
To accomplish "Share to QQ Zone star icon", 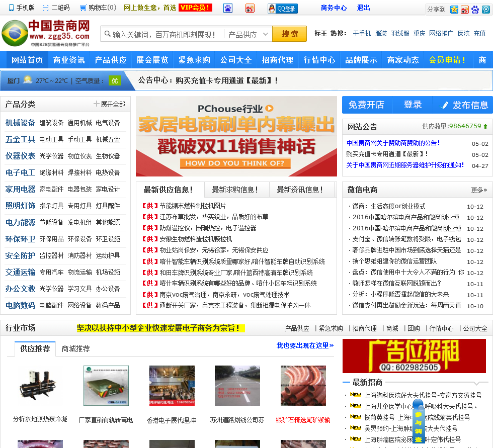I will (x=454, y=10).
